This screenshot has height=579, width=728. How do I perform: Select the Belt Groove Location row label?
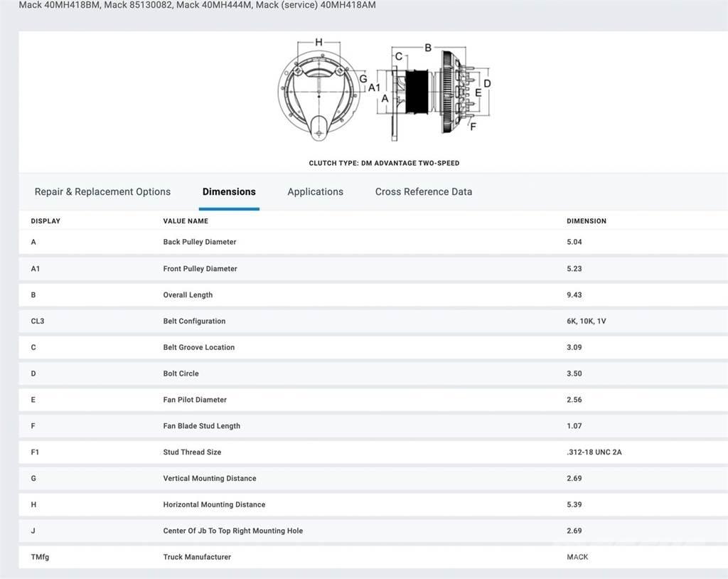[198, 348]
